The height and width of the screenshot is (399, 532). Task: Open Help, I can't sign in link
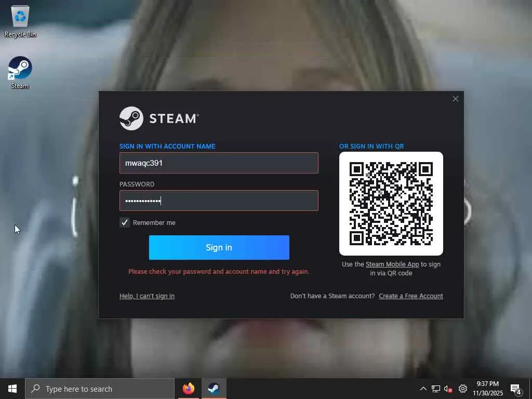click(x=147, y=296)
